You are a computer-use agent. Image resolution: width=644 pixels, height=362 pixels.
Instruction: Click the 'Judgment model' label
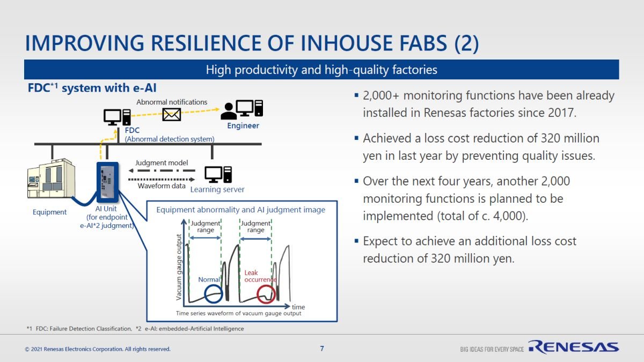(x=162, y=162)
